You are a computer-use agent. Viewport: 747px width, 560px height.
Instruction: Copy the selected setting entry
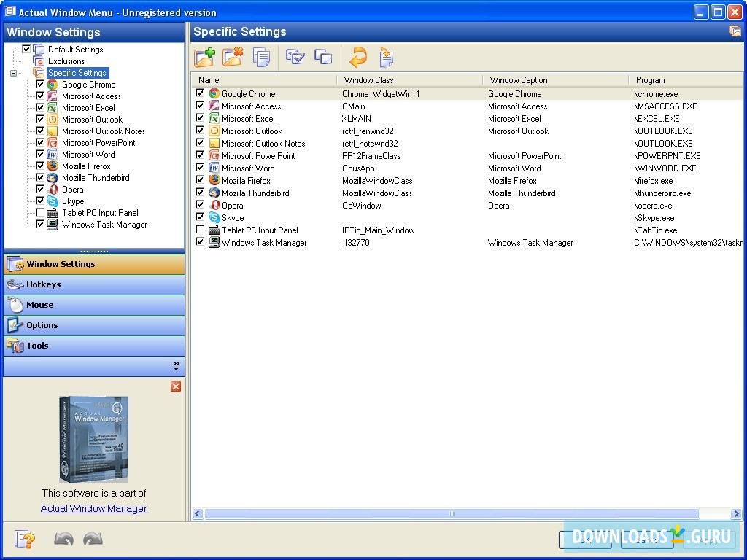pyautogui.click(x=261, y=58)
